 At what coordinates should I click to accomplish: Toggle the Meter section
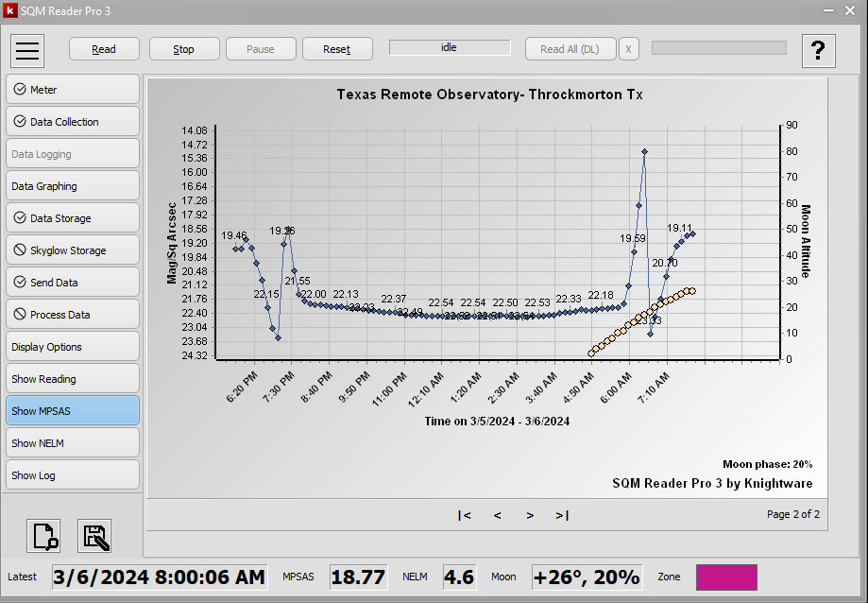click(x=73, y=90)
